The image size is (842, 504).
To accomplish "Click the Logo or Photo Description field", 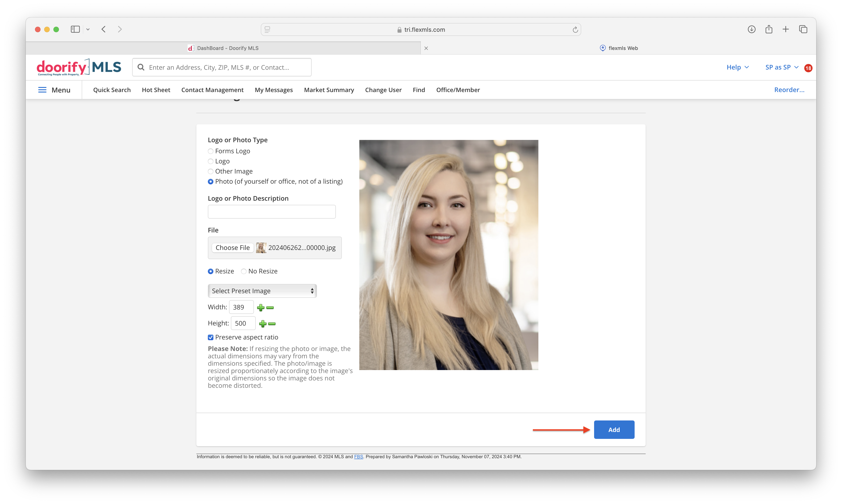I will pyautogui.click(x=271, y=211).
